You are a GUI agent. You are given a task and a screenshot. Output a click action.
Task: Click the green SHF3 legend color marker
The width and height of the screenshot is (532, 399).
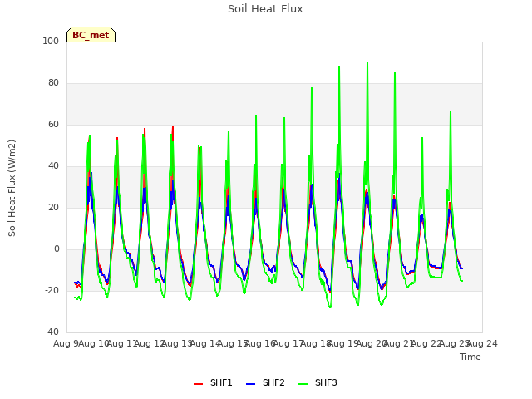[303, 384]
